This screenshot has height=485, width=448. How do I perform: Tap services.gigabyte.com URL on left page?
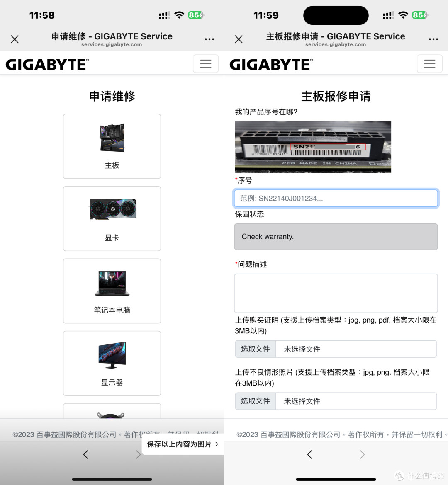(112, 44)
